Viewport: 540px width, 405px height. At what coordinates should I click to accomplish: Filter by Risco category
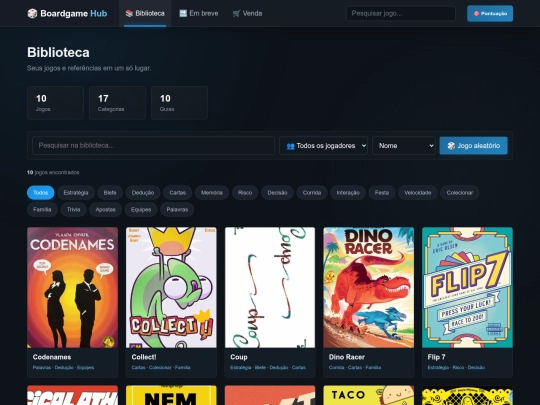(245, 193)
